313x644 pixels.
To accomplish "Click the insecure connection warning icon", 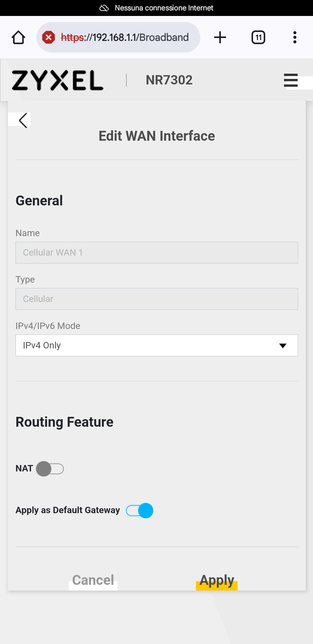I will pyautogui.click(x=48, y=37).
